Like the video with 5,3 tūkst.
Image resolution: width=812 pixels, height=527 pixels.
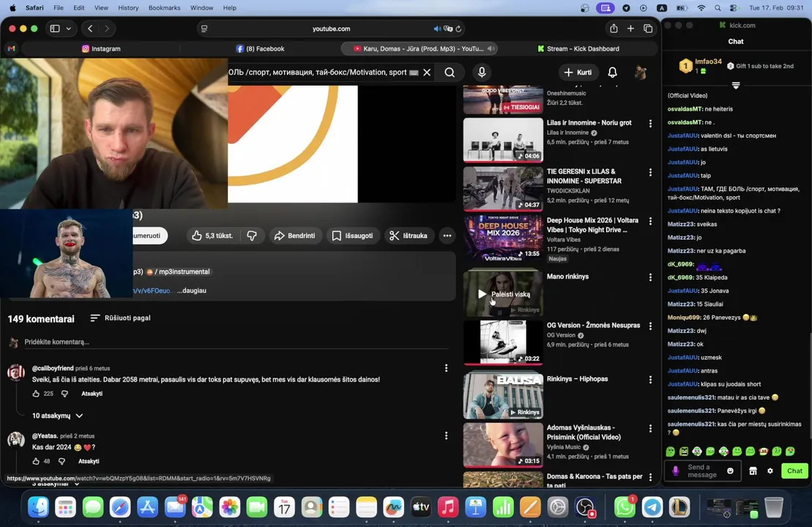pos(212,236)
